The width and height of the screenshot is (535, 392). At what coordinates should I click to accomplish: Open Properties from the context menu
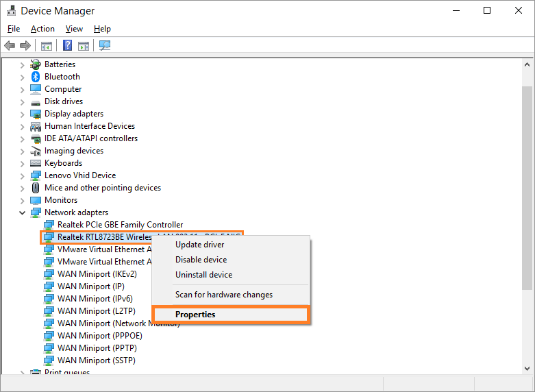[x=231, y=314]
